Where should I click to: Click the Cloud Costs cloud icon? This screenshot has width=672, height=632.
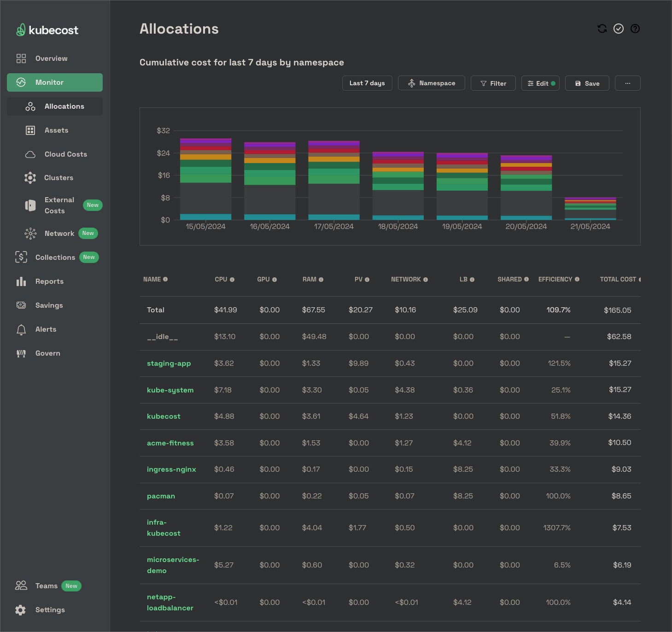[x=30, y=154]
